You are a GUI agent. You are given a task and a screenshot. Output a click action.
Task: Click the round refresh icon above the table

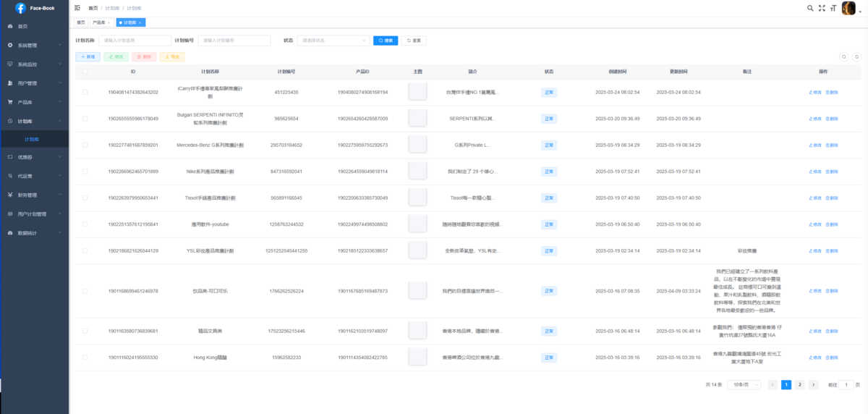pyautogui.click(x=856, y=56)
